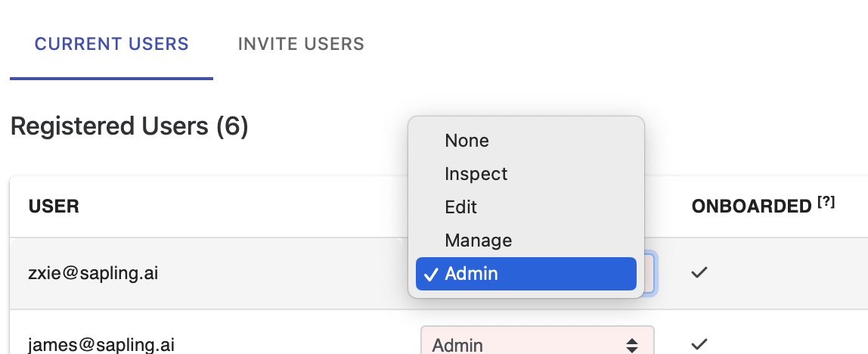Switch to the CURRENT USERS tab
868x354 pixels.
(111, 44)
